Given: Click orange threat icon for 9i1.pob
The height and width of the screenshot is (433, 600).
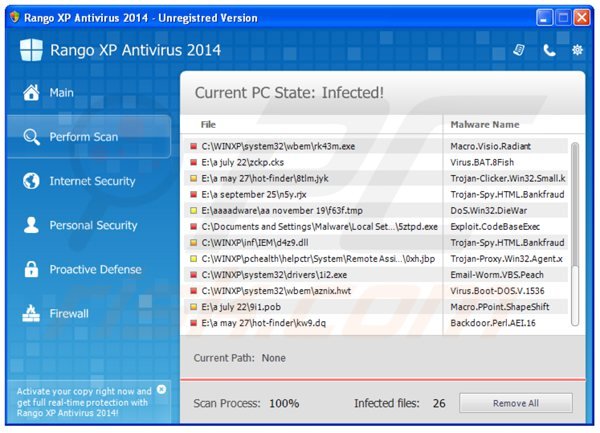Looking at the screenshot, I should tap(194, 307).
